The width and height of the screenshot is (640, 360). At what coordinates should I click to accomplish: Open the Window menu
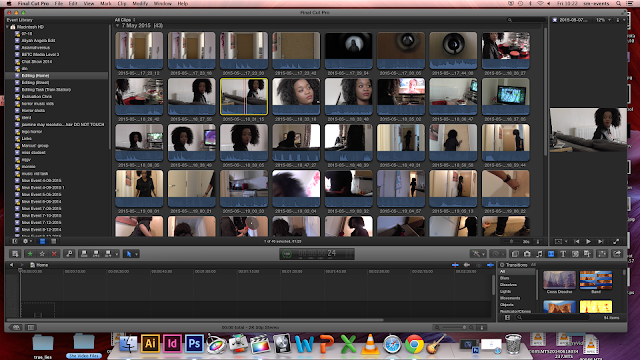162,3
